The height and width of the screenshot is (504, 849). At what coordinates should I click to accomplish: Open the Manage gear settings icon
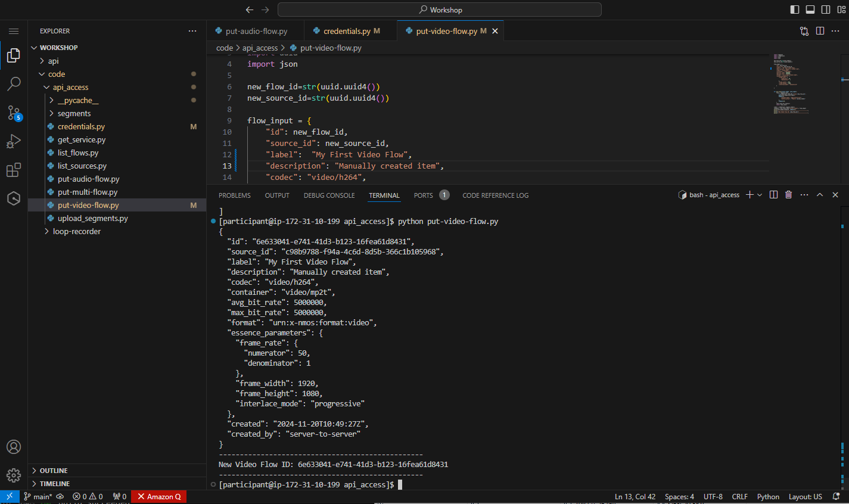pos(14,475)
